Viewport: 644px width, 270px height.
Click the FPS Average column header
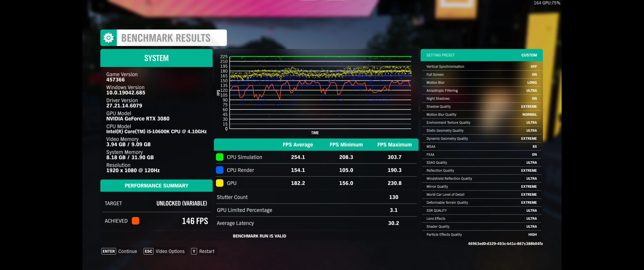298,145
